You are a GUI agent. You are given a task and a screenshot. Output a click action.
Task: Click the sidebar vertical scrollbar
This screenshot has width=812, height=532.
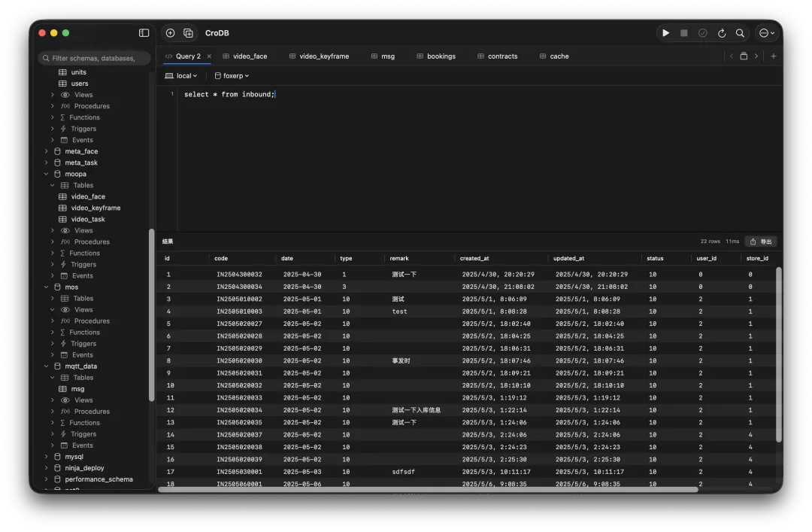pyautogui.click(x=152, y=315)
